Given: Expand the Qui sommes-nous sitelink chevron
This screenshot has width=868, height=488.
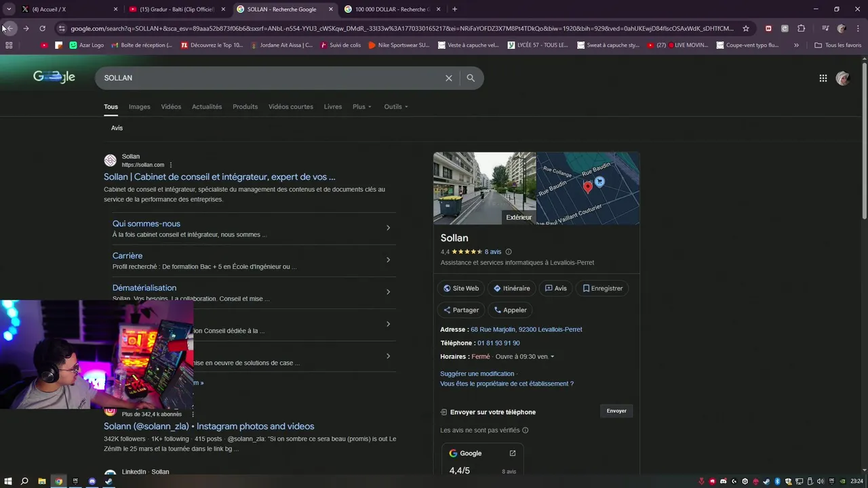Looking at the screenshot, I should [x=388, y=228].
